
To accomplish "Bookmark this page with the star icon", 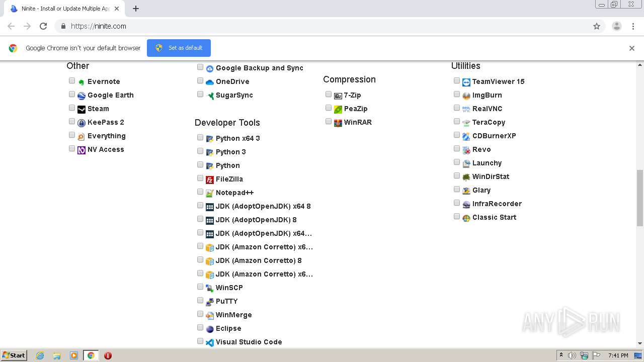I will pos(597,26).
